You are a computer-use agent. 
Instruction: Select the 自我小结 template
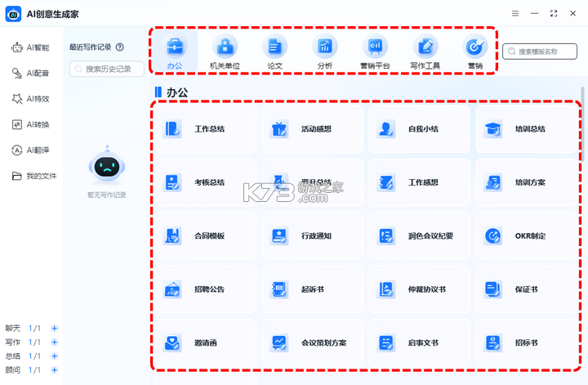coord(419,129)
